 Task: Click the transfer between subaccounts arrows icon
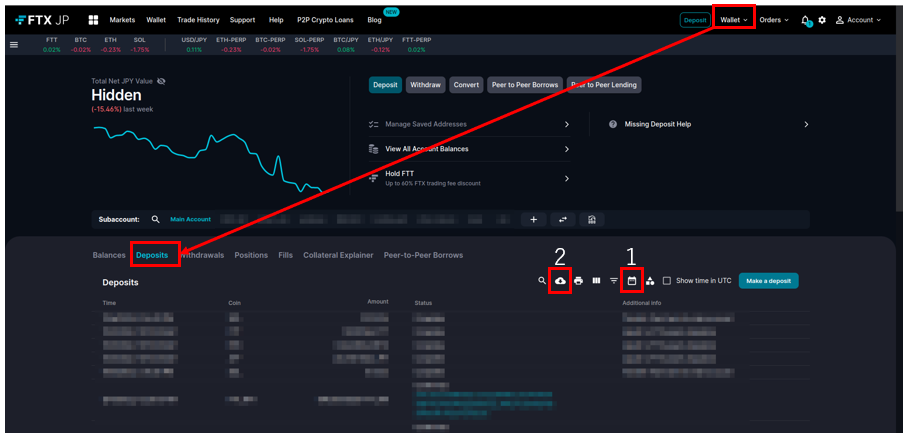tap(563, 220)
